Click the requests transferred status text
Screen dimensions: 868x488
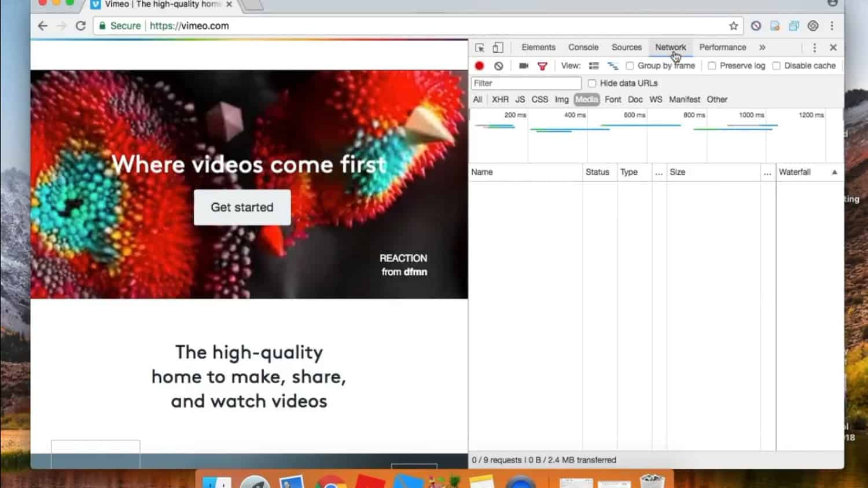[x=544, y=460]
